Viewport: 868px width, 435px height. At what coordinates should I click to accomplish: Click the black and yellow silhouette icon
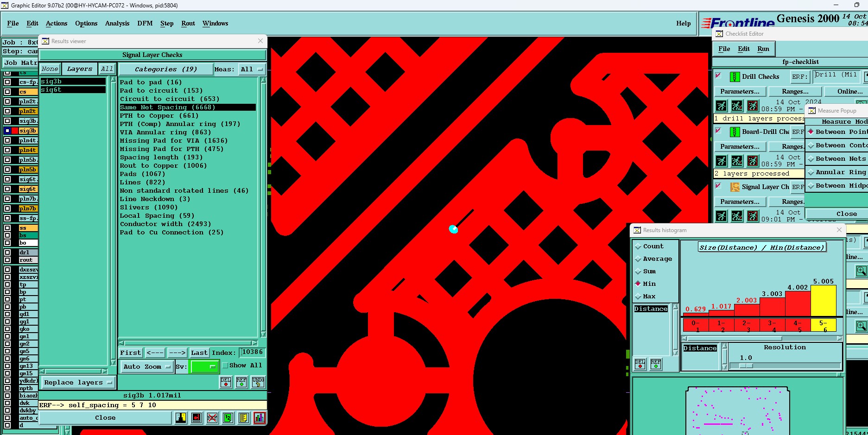point(181,418)
